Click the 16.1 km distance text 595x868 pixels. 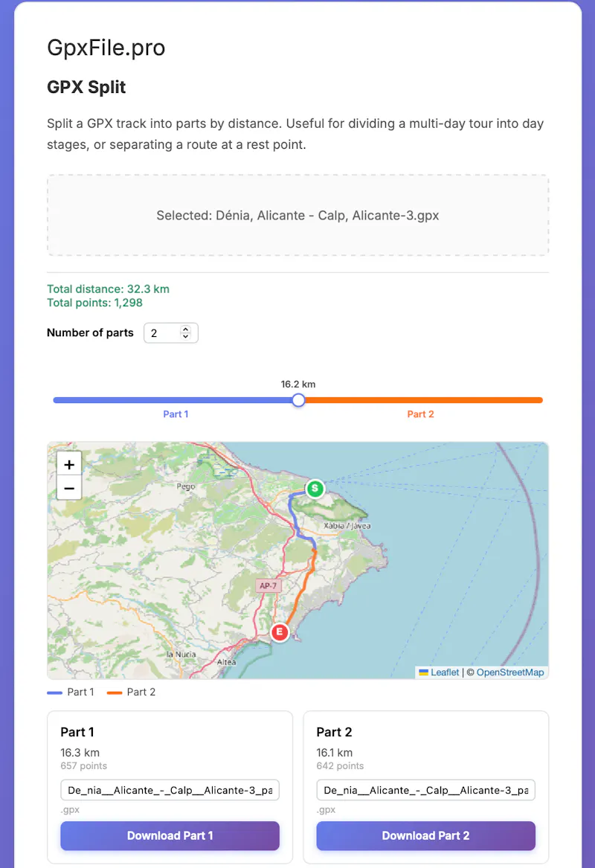(x=334, y=753)
